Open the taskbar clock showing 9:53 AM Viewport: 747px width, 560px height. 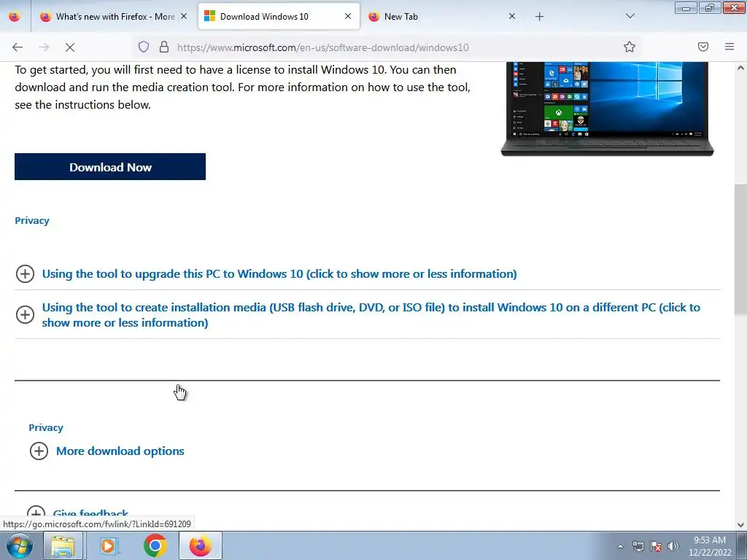(710, 546)
